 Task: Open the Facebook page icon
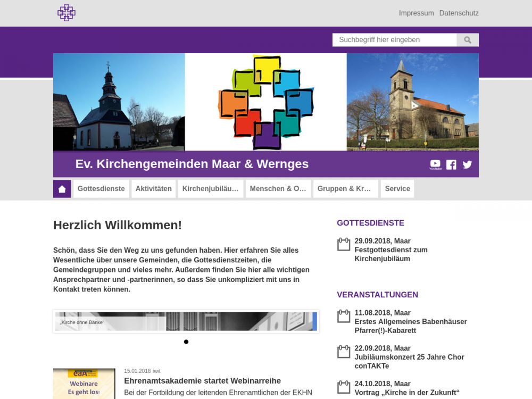pyautogui.click(x=451, y=164)
